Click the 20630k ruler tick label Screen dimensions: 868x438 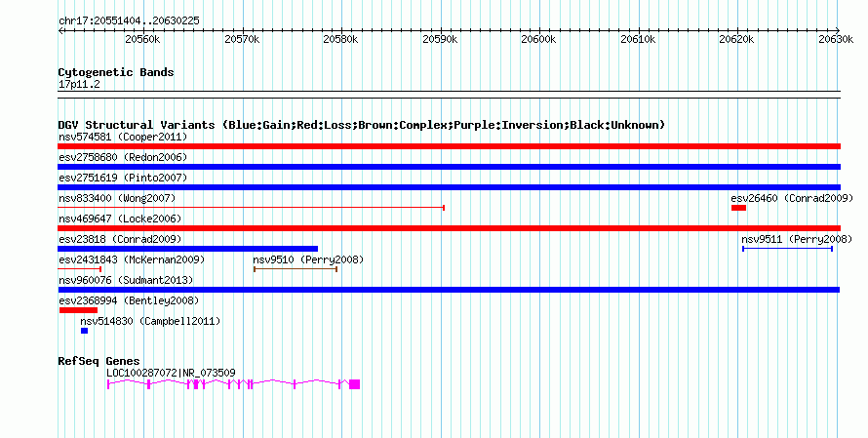[836, 39]
